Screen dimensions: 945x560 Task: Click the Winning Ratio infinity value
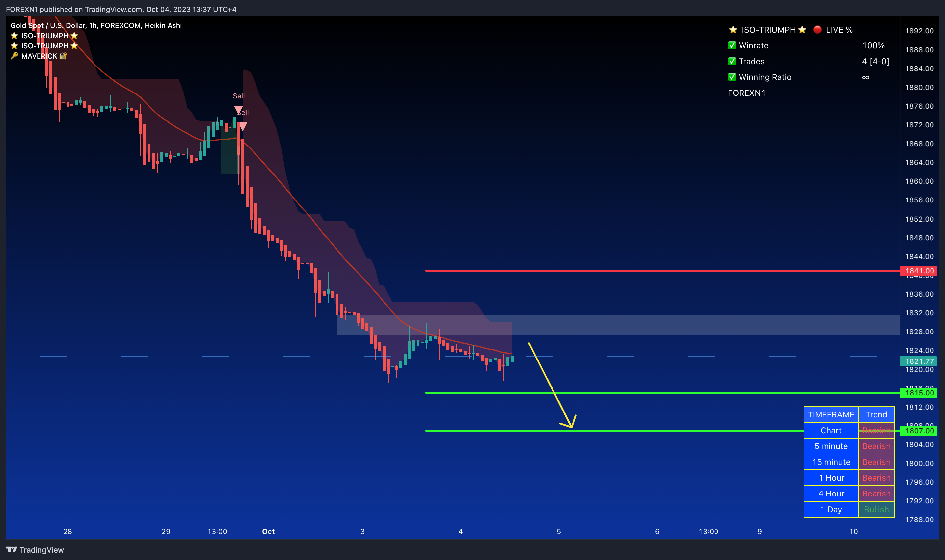click(x=865, y=77)
